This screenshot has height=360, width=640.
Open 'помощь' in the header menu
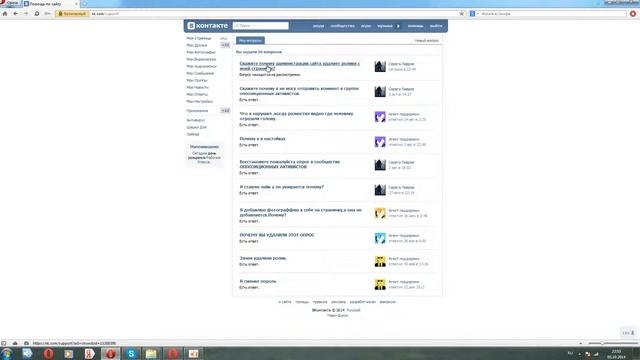pos(415,26)
